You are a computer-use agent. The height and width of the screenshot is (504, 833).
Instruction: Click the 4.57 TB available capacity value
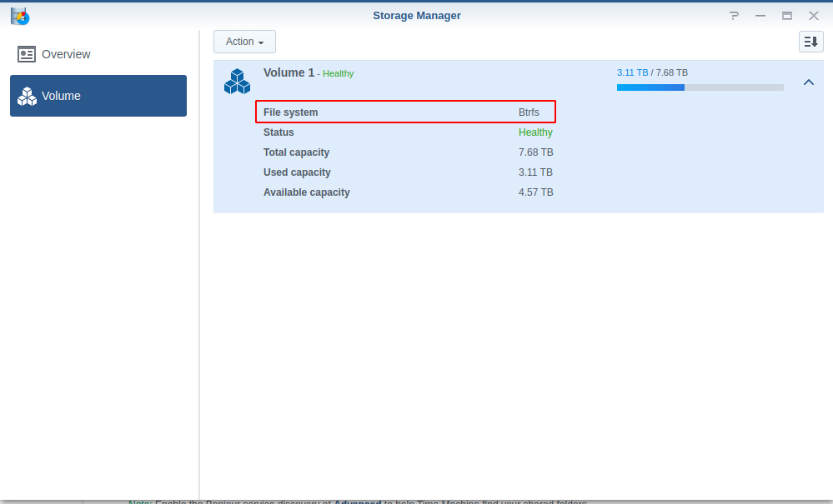pyautogui.click(x=535, y=192)
